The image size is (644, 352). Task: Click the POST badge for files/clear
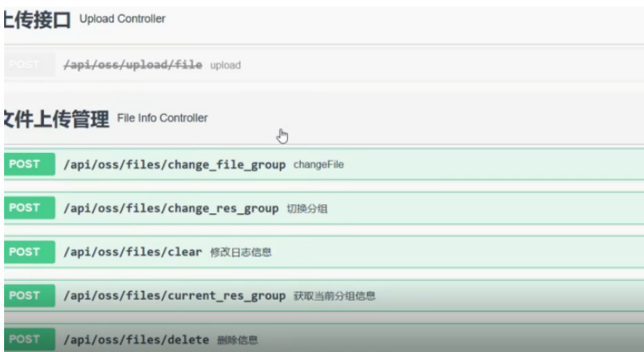[26, 252]
